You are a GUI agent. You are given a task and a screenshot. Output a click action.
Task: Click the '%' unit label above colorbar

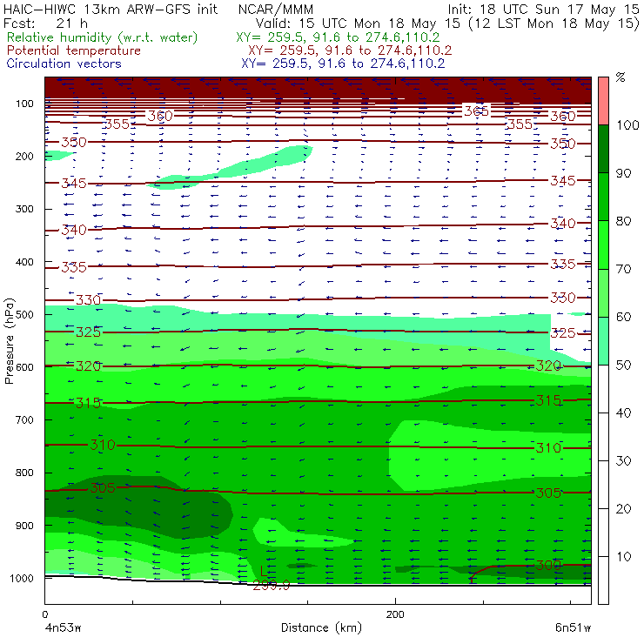(x=621, y=77)
